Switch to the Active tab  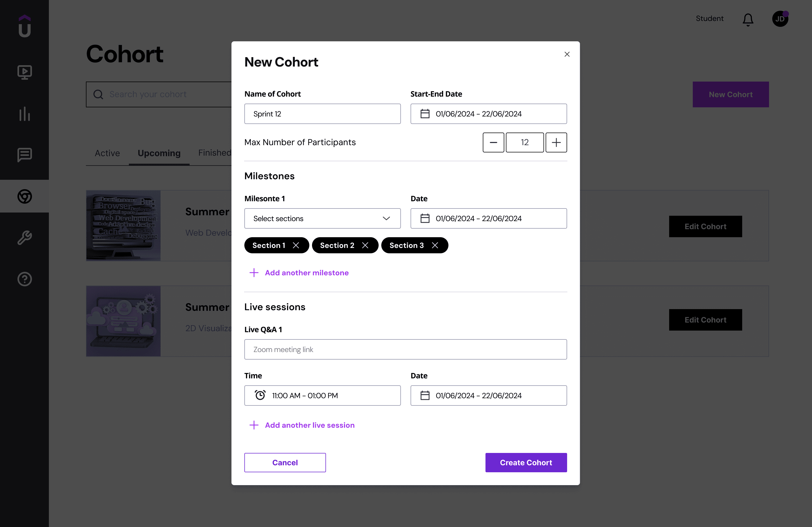click(107, 153)
